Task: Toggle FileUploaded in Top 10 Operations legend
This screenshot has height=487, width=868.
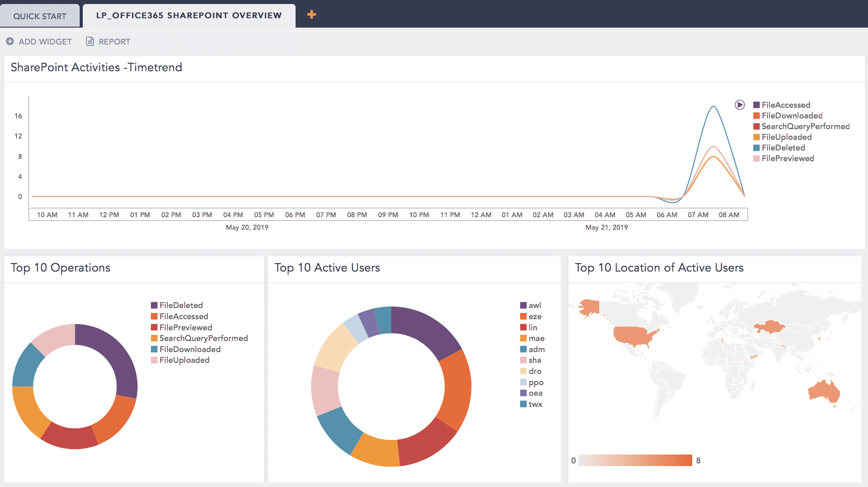Action: (154, 360)
